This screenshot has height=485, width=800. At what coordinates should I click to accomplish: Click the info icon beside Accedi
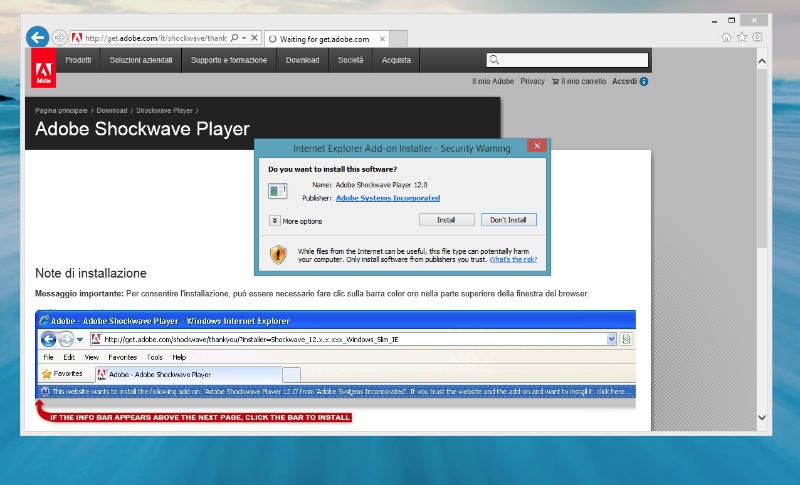[644, 81]
